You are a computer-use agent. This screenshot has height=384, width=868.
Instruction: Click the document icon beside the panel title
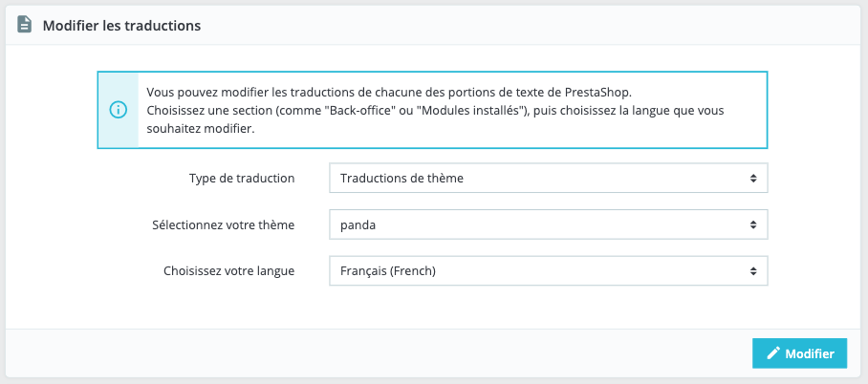coord(25,26)
